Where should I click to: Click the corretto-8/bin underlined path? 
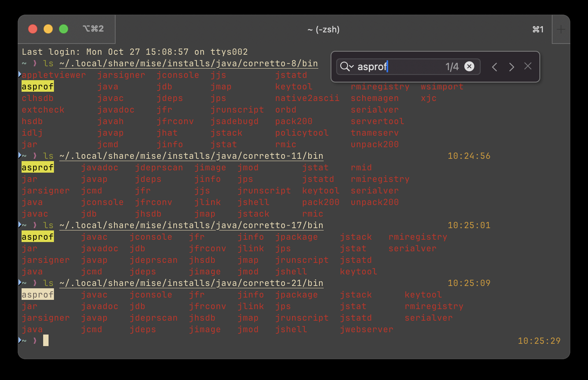pyautogui.click(x=189, y=64)
